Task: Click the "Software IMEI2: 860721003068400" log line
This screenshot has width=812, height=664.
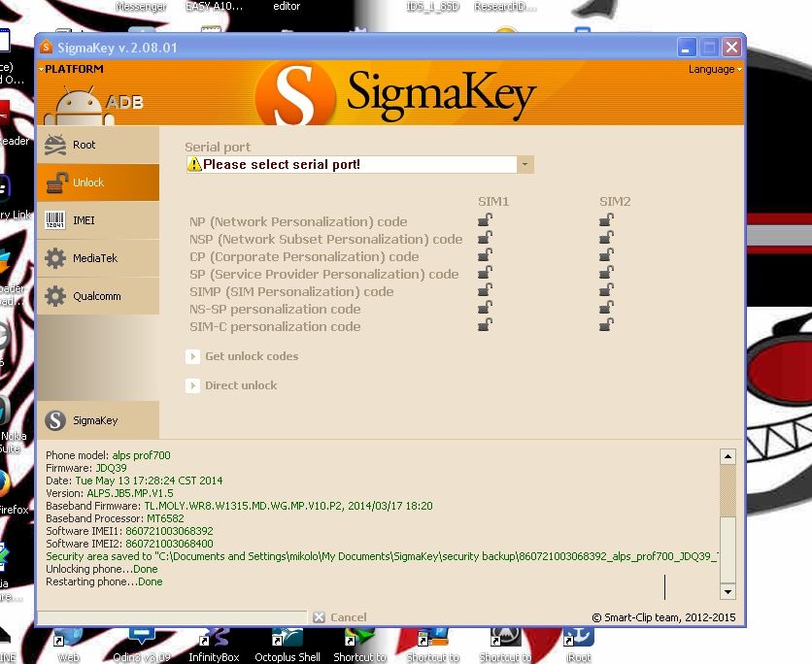Action: coord(129,544)
